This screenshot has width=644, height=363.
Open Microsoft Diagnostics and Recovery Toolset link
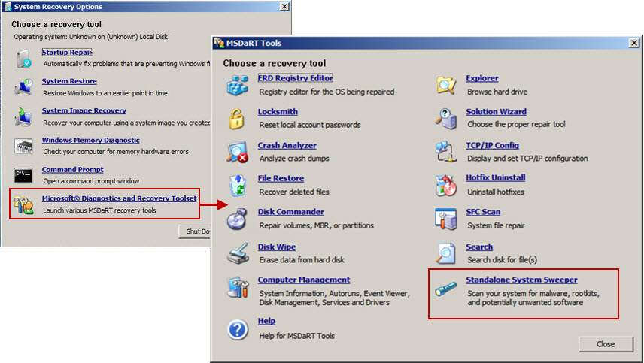[119, 198]
